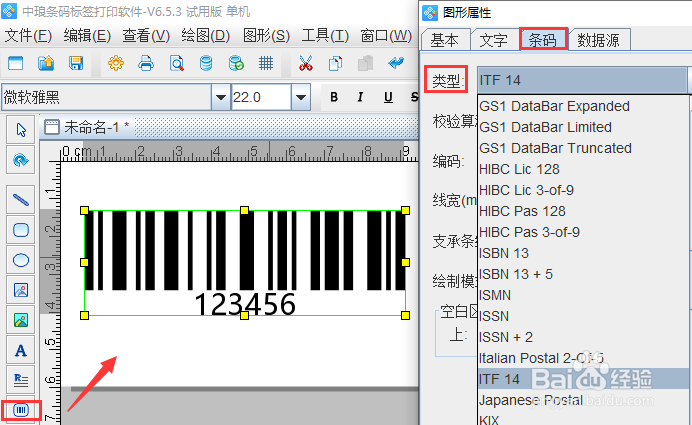The height and width of the screenshot is (425, 692).
Task: Choose GS1 DataBar Truncated from list
Action: click(x=583, y=148)
